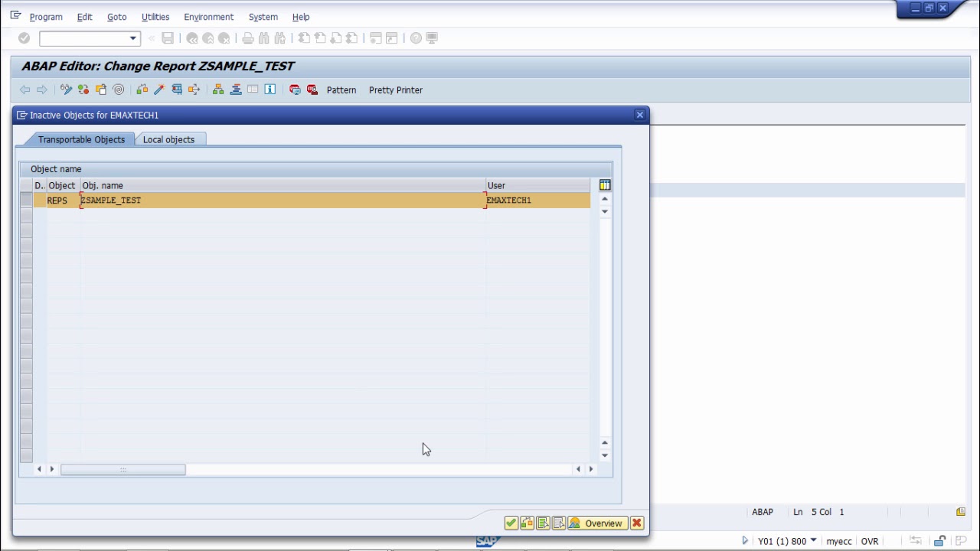Click the Save floppy-disk icon in standard toolbar
980x551 pixels.
click(168, 38)
